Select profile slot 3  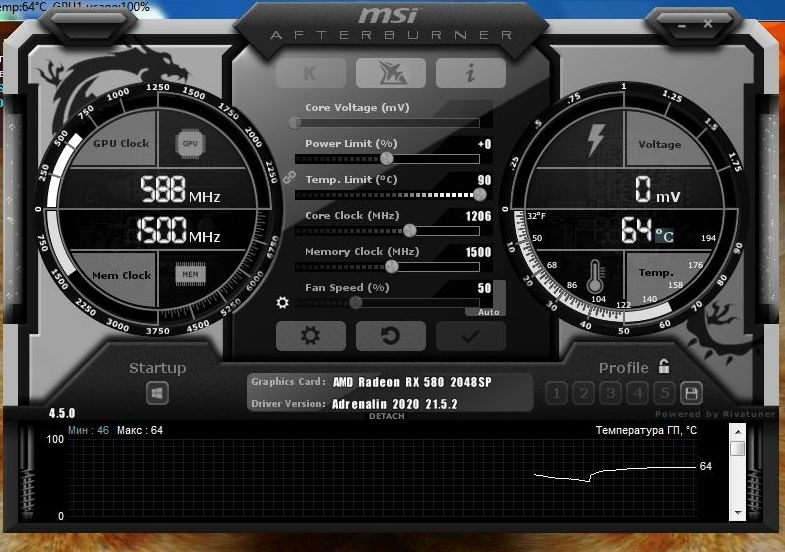point(610,393)
